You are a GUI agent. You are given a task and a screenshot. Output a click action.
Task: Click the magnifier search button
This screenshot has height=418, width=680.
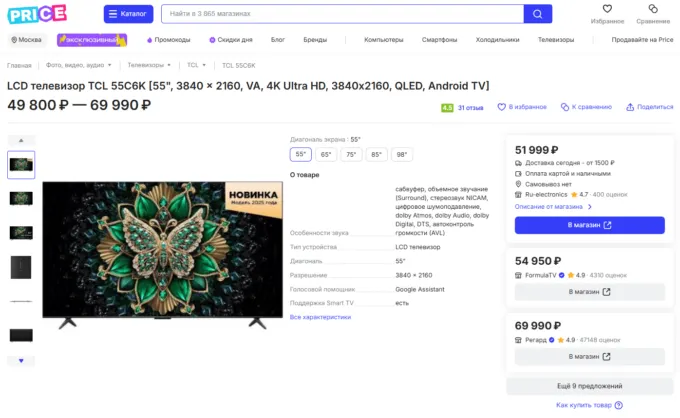(538, 14)
